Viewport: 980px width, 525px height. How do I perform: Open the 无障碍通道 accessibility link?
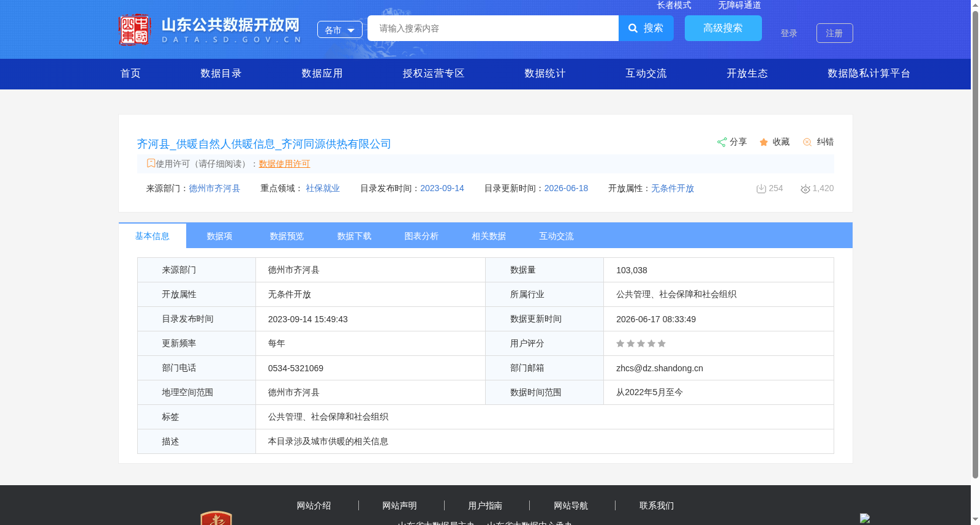click(740, 5)
